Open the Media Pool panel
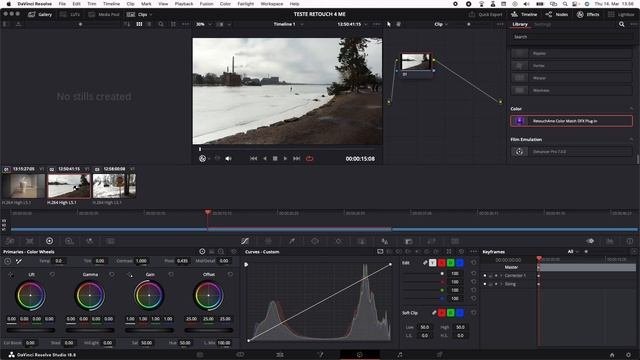The width and height of the screenshot is (640, 360). [104, 14]
